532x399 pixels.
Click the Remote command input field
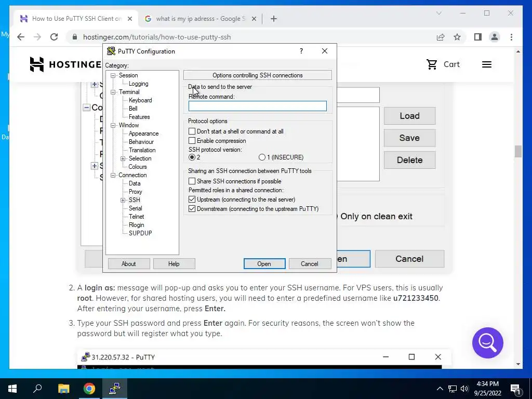point(258,106)
